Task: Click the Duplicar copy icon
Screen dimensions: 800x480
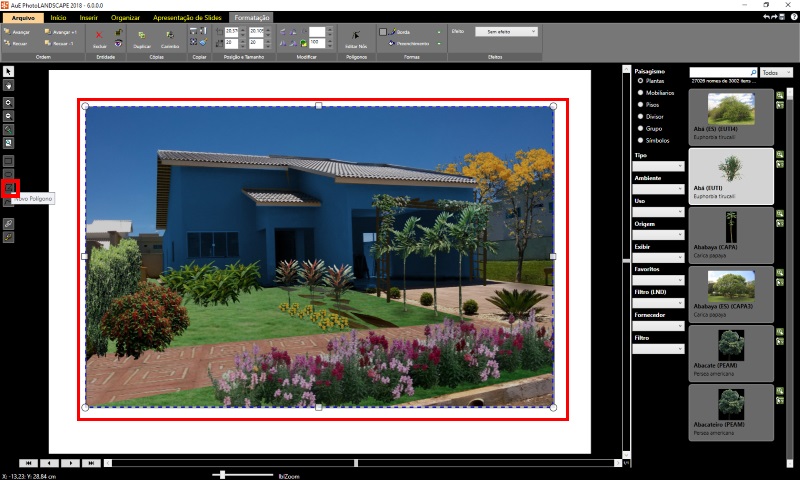Action: 142,35
